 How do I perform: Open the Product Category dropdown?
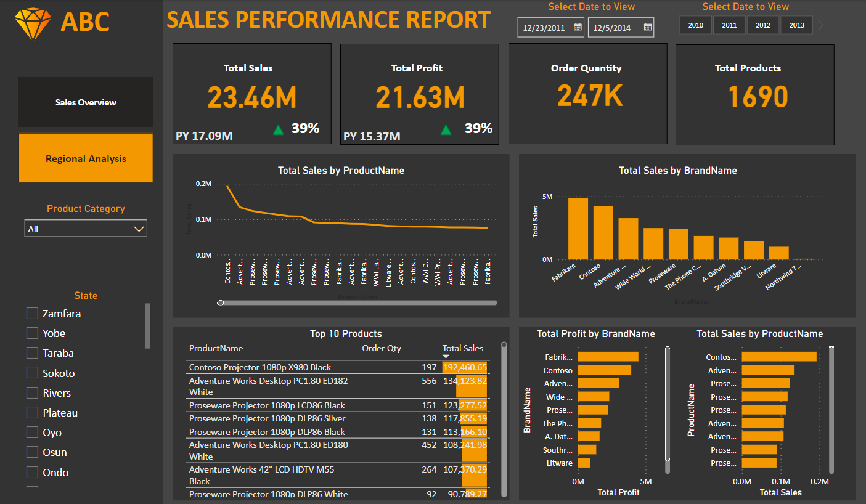[86, 229]
